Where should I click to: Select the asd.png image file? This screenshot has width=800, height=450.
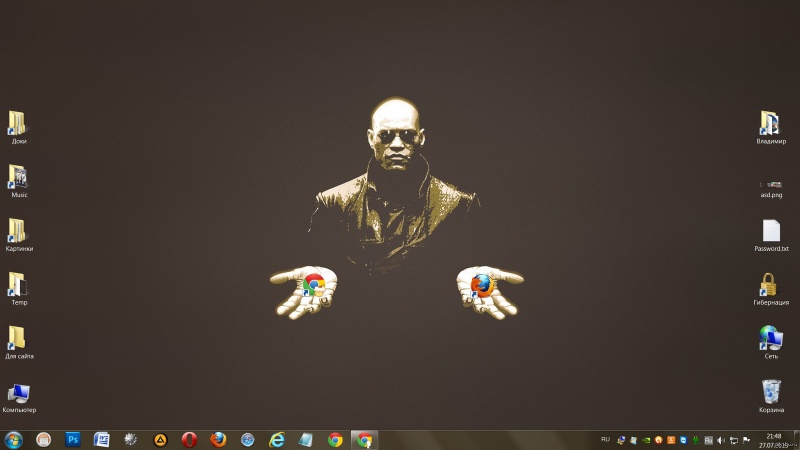(x=771, y=189)
